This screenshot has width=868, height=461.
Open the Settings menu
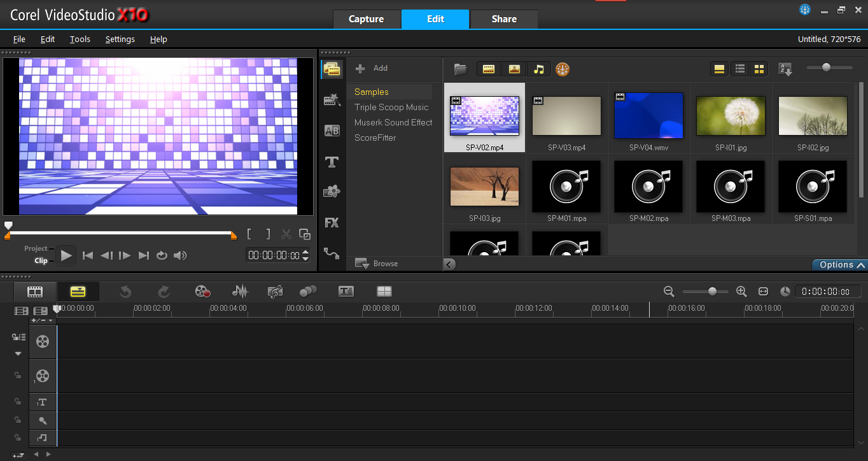(120, 39)
